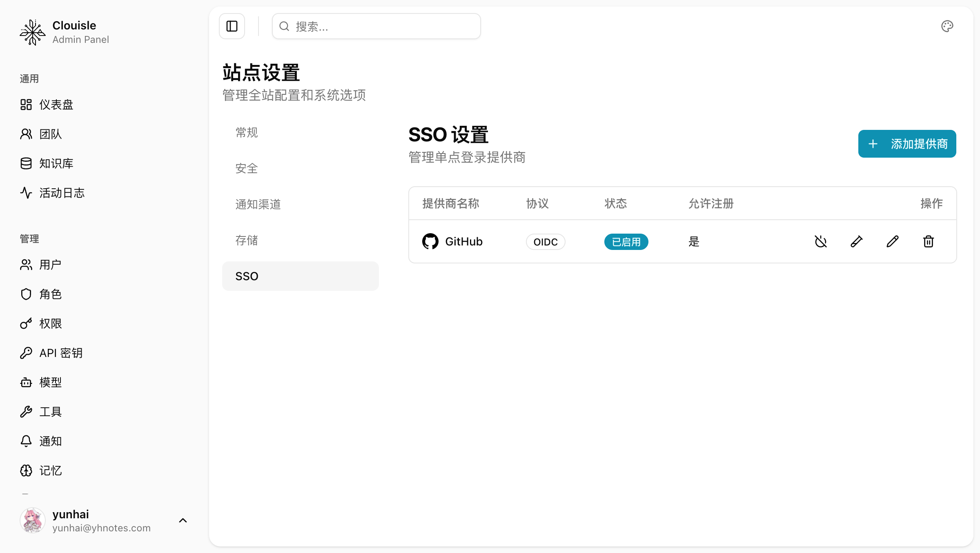Toggle the 已启用 status on GitHub

click(626, 242)
